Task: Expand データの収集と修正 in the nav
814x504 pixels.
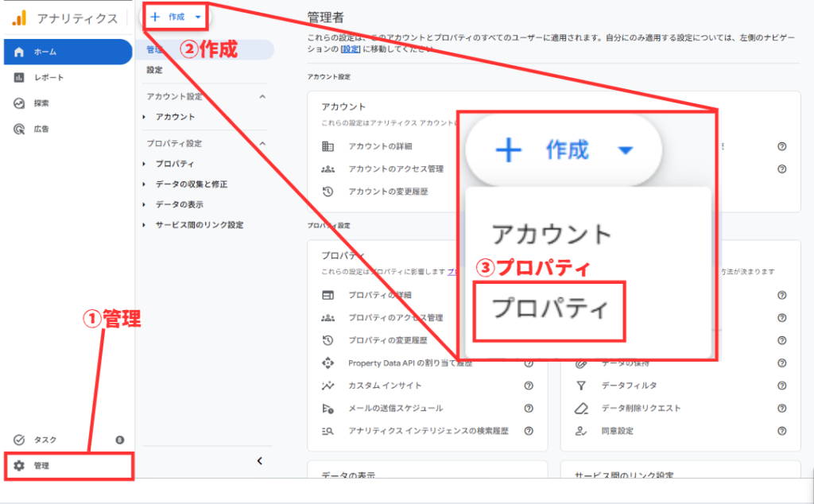Action: pos(144,184)
